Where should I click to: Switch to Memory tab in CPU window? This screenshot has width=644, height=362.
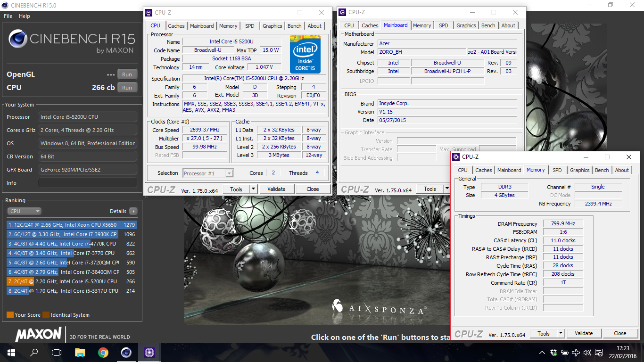(x=228, y=26)
